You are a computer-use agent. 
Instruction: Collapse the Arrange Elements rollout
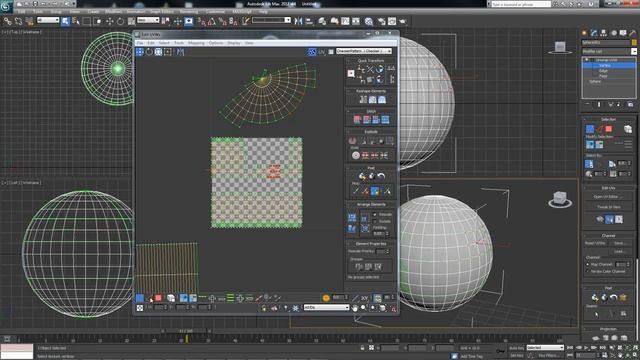349,204
